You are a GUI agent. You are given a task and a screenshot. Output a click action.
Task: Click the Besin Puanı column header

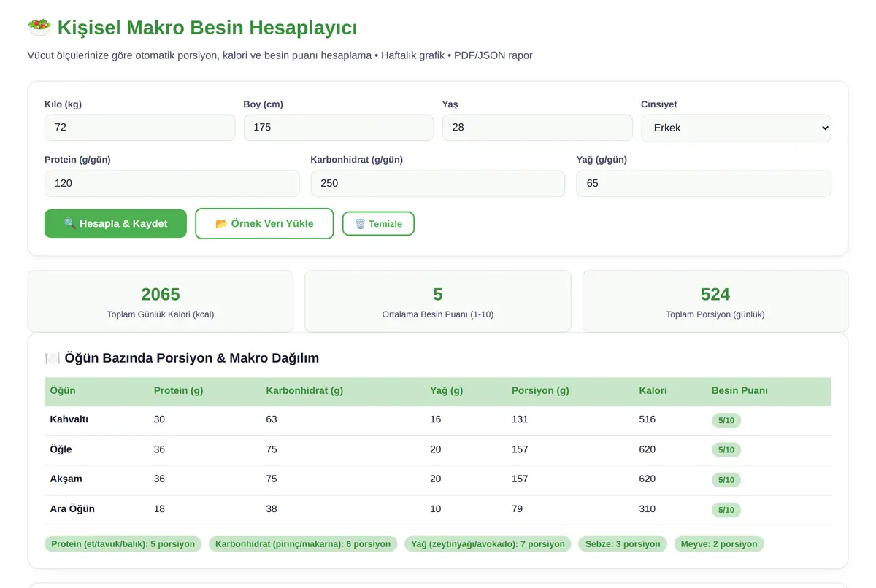(739, 390)
